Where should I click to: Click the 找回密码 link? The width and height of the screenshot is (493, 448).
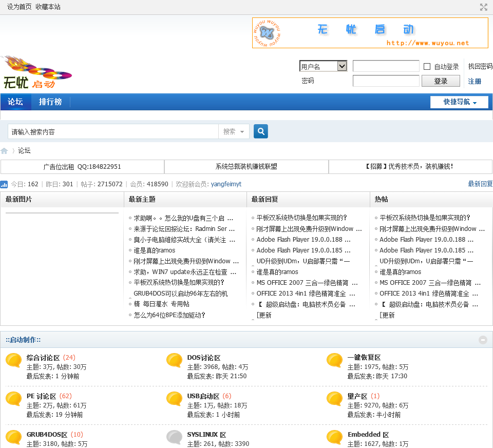pos(480,67)
